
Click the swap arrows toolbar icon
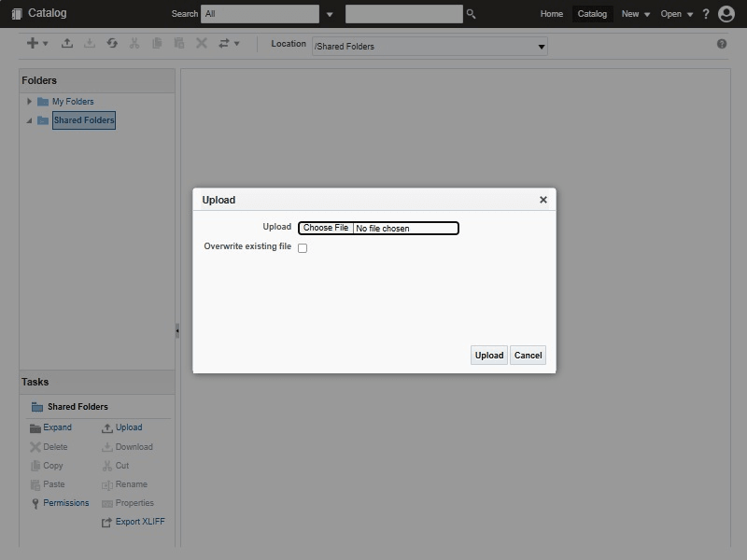[x=224, y=43]
